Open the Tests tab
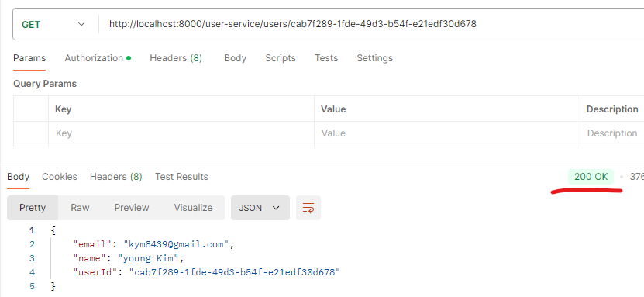Screen dimensions: 644x297 (x=326, y=58)
